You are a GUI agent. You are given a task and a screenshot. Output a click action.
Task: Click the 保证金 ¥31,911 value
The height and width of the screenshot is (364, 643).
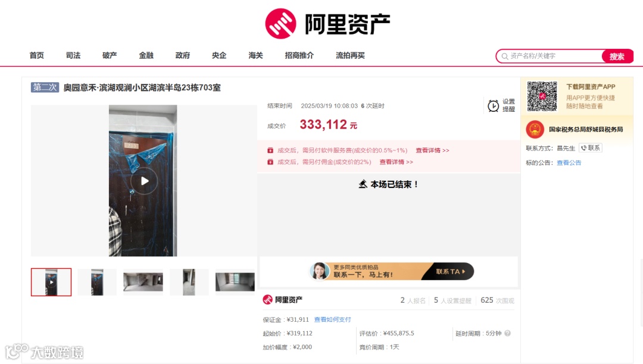[x=298, y=319]
